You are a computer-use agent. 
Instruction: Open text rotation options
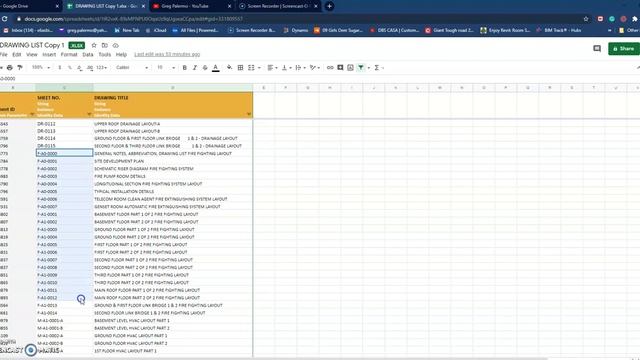(314, 67)
